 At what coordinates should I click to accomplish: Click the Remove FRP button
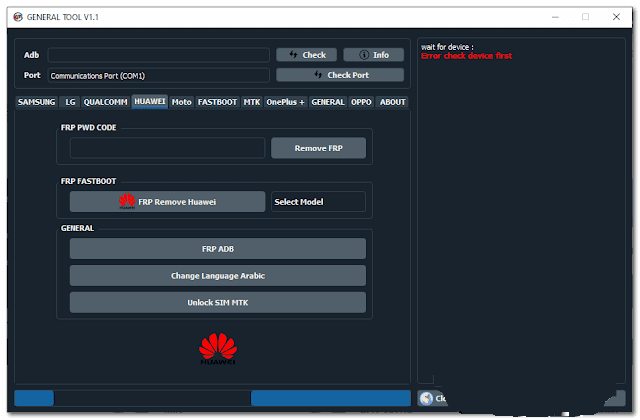click(318, 148)
